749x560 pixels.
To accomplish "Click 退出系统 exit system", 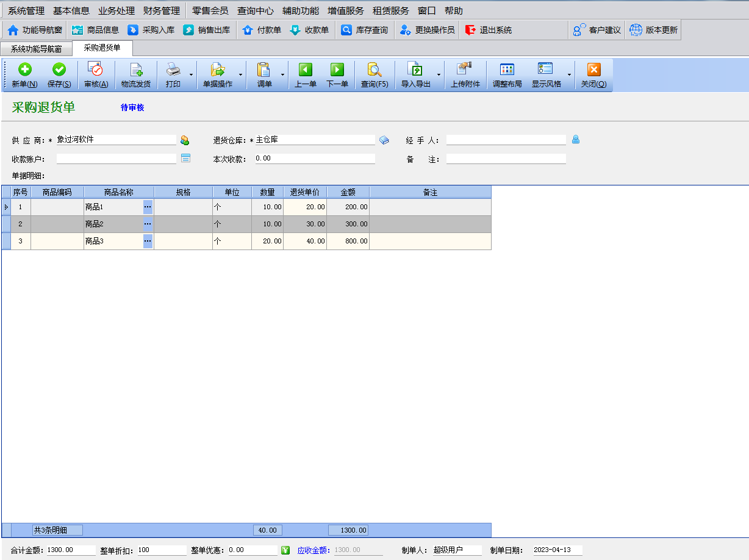I will [x=489, y=30].
